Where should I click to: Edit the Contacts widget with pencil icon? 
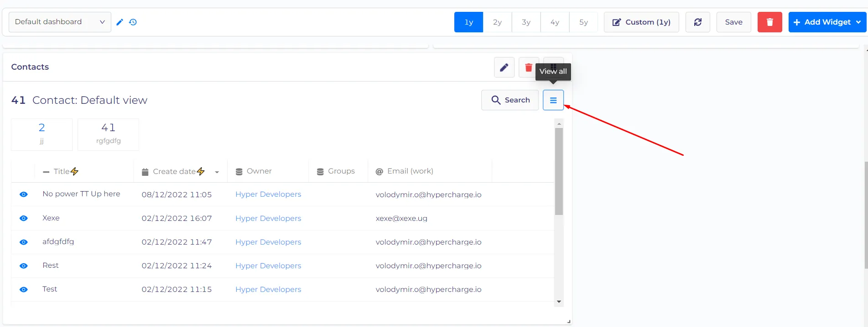(504, 67)
